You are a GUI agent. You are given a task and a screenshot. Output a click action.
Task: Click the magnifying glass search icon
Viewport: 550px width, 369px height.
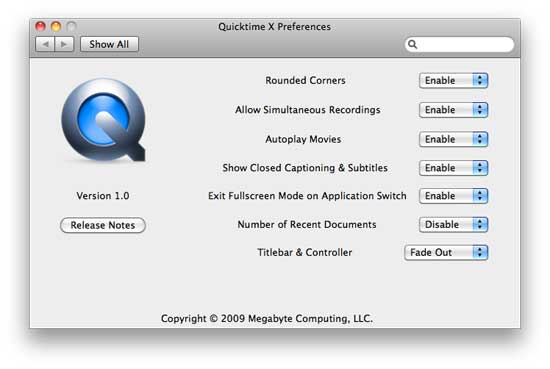pyautogui.click(x=412, y=45)
